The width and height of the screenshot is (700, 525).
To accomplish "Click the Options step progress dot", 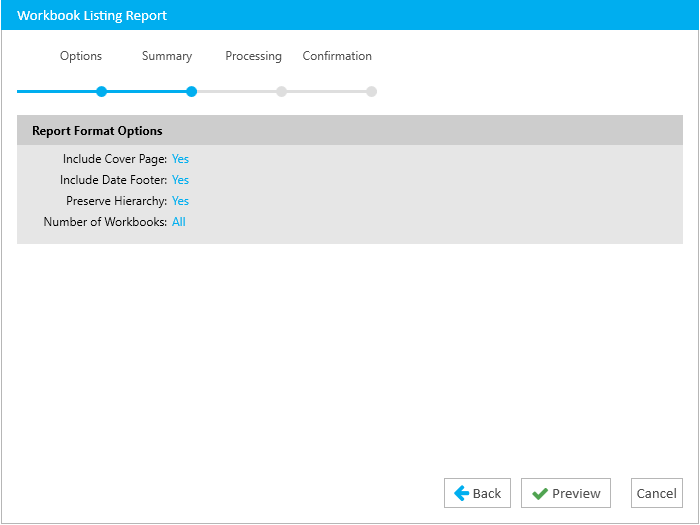I will click(x=102, y=92).
